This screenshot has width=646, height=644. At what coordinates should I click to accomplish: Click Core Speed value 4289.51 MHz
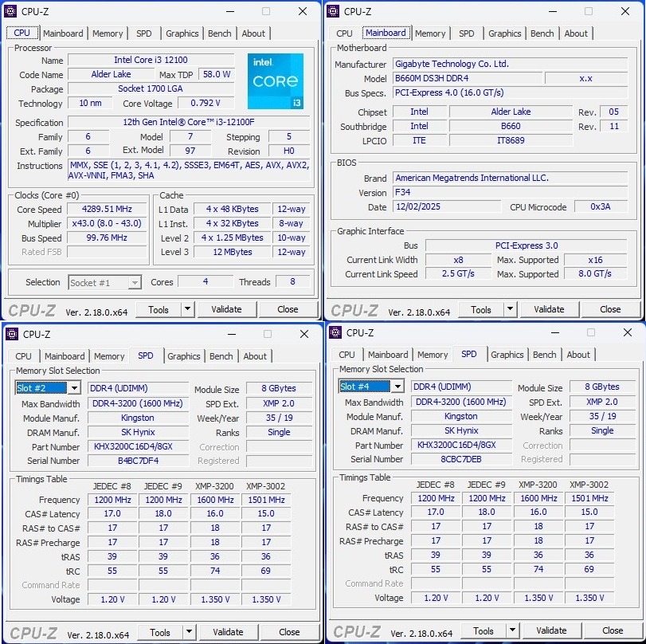(107, 209)
